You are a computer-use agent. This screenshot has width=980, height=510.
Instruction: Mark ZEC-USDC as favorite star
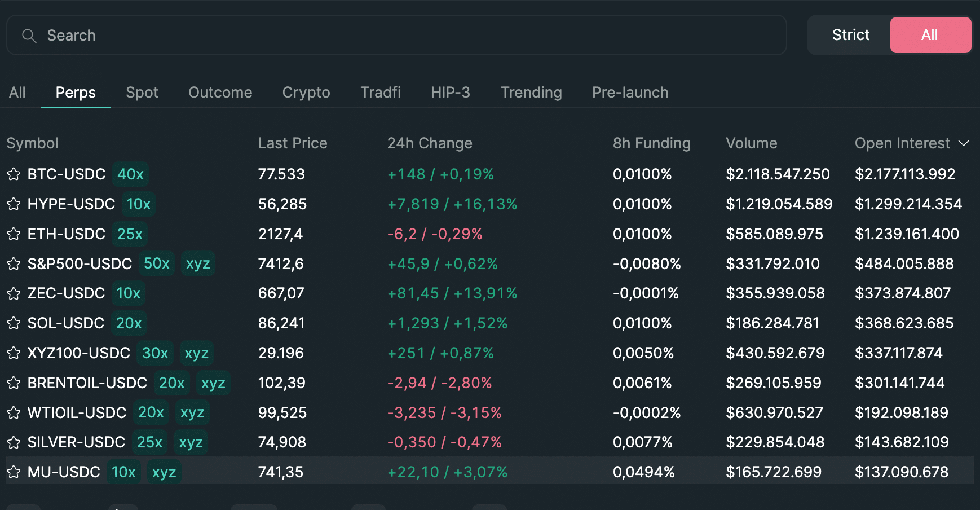click(x=14, y=293)
